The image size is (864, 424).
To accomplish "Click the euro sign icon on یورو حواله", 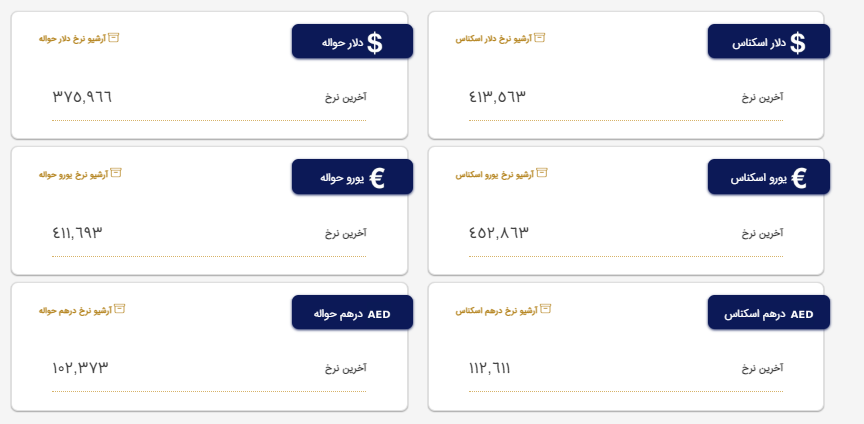I will click(x=376, y=178).
